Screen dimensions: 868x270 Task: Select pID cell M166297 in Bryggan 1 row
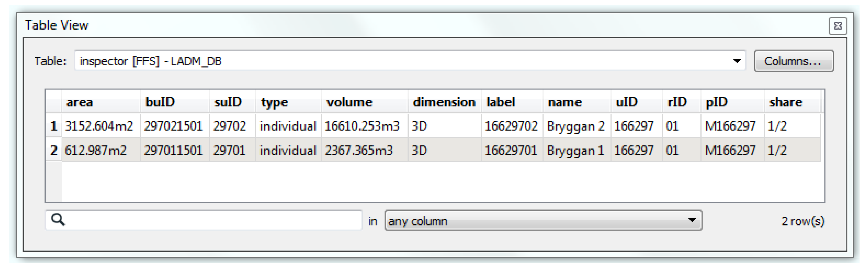click(x=733, y=150)
